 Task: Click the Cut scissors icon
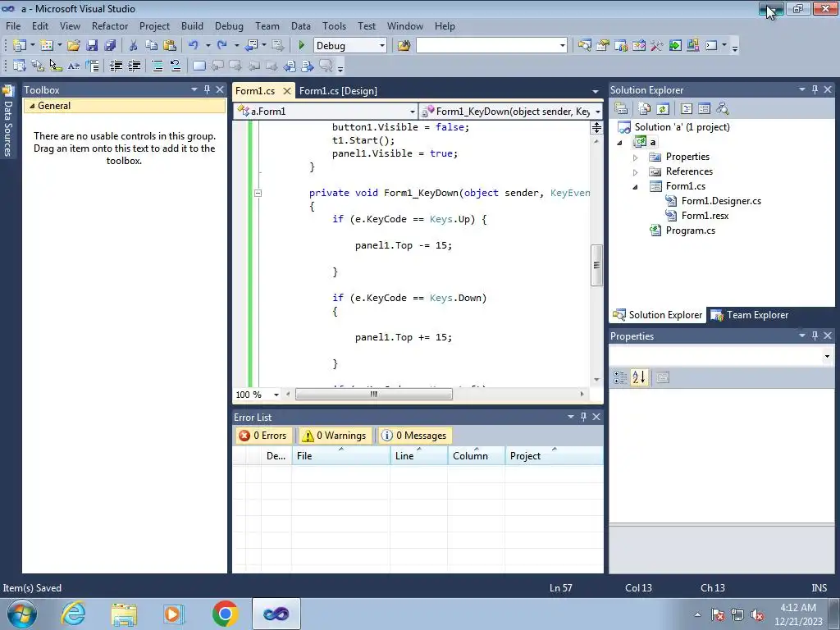[x=134, y=46]
